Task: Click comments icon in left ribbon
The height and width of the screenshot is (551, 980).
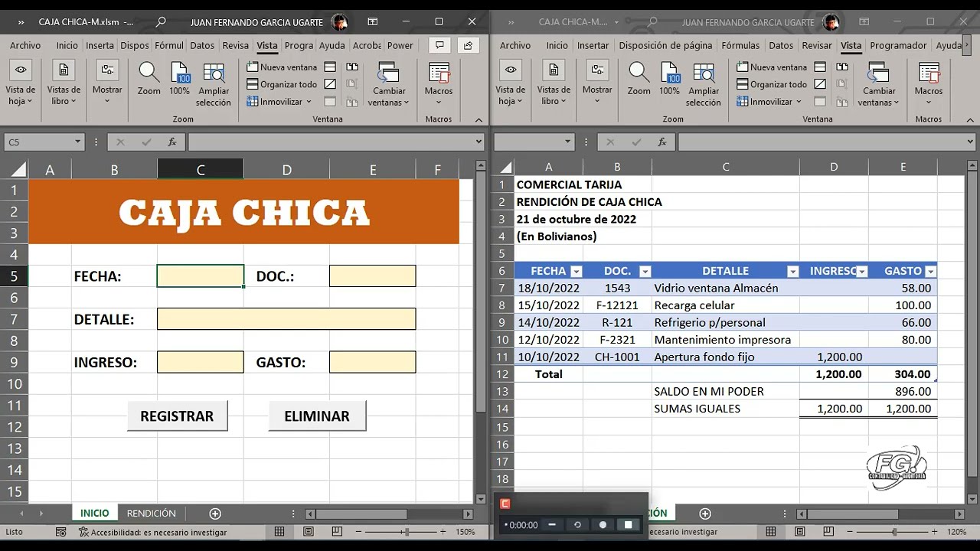Action: pos(439,45)
